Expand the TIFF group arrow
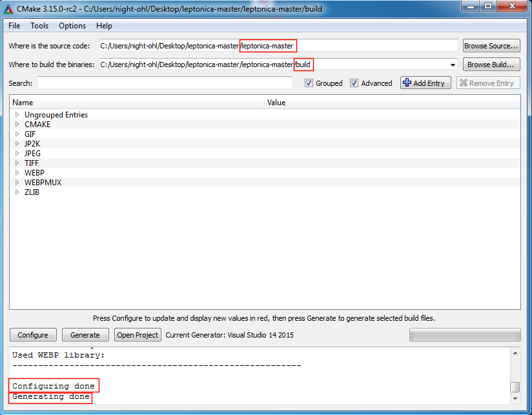 17,163
